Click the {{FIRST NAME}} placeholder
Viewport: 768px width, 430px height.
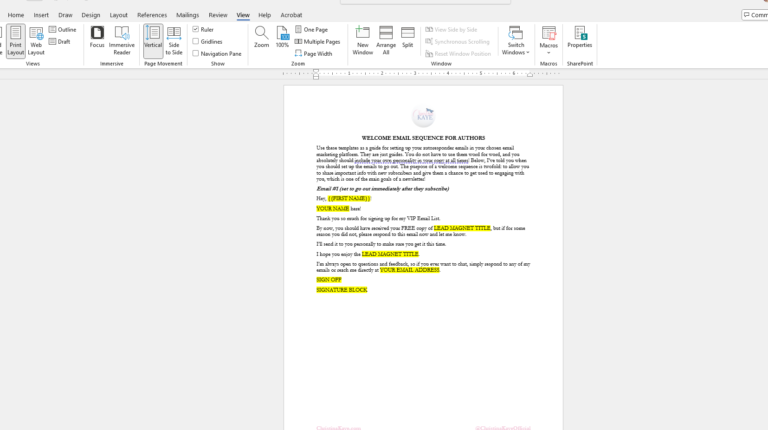(x=349, y=198)
